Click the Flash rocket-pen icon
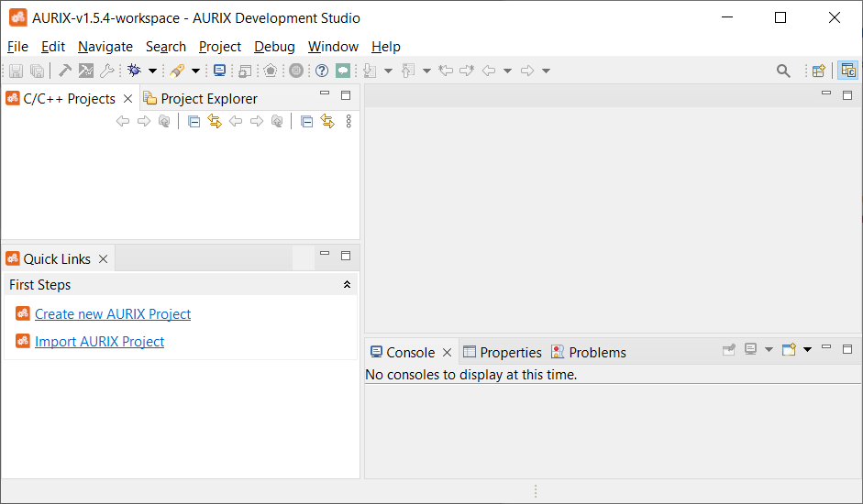Image resolution: width=863 pixels, height=504 pixels. [x=177, y=71]
